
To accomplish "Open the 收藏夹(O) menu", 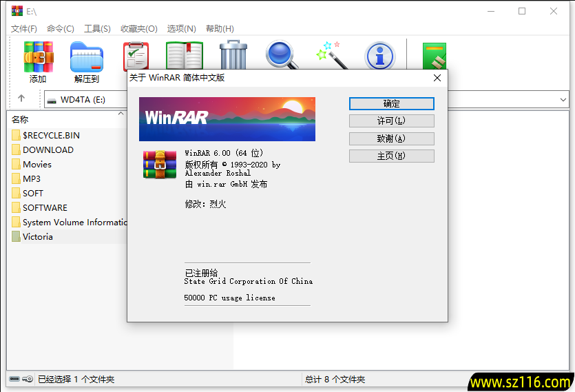I will 139,29.
